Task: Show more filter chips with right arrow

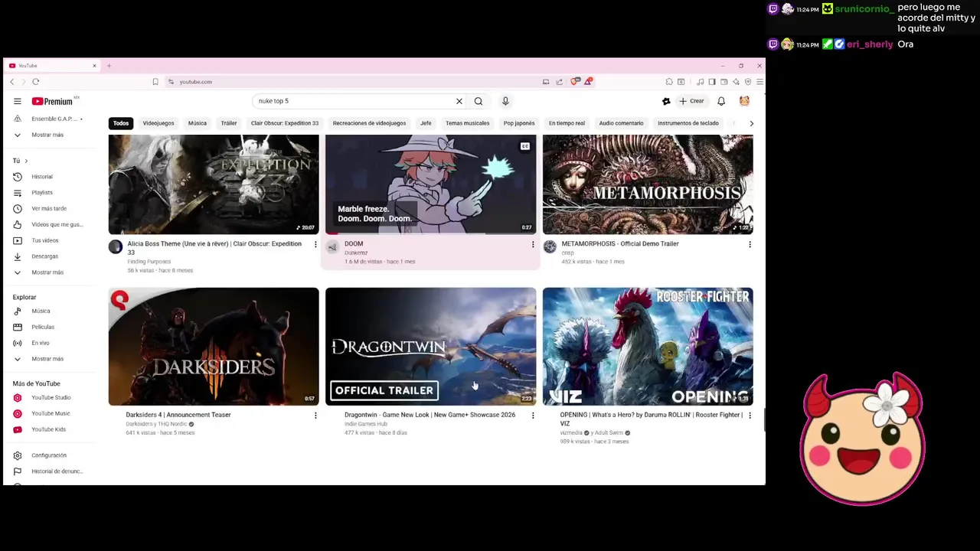Action: click(x=751, y=123)
